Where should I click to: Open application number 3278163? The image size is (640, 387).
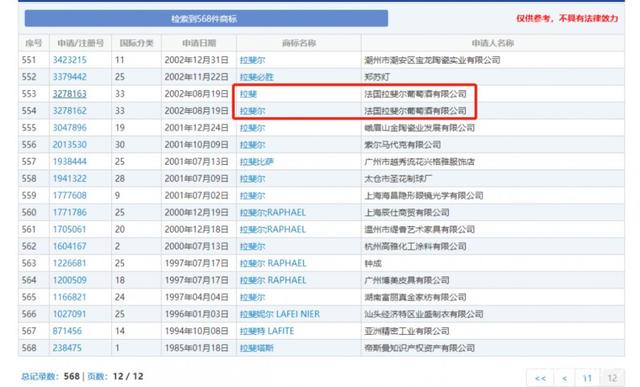tap(69, 94)
